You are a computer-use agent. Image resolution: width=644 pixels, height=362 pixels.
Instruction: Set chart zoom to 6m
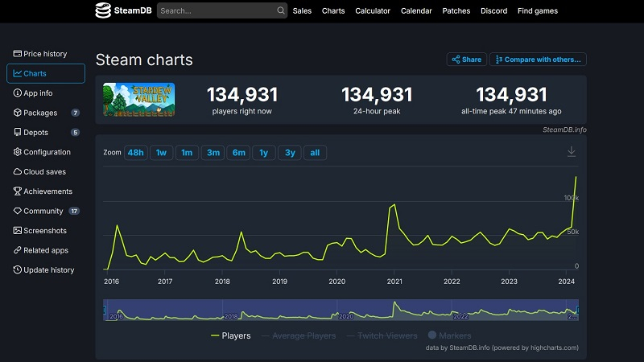click(238, 153)
